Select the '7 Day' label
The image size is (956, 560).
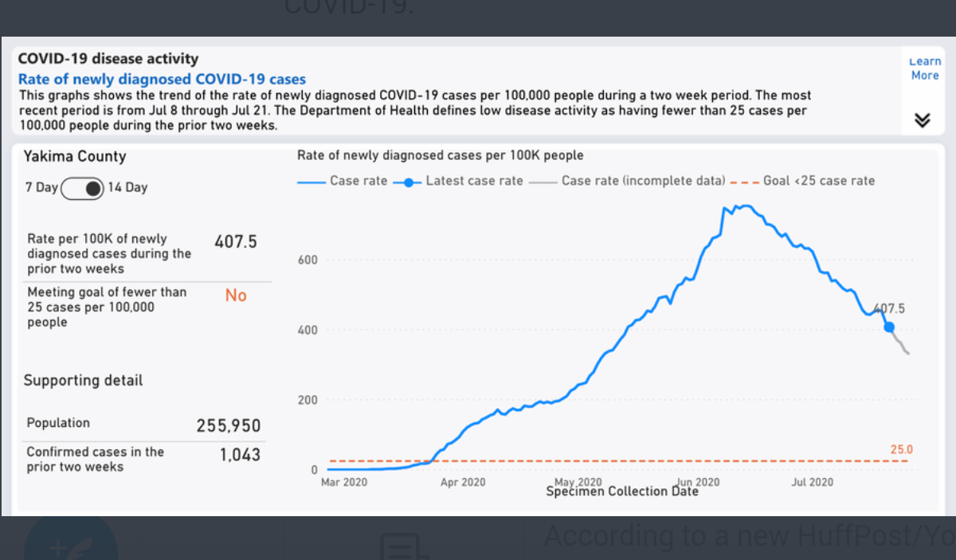pos(41,188)
